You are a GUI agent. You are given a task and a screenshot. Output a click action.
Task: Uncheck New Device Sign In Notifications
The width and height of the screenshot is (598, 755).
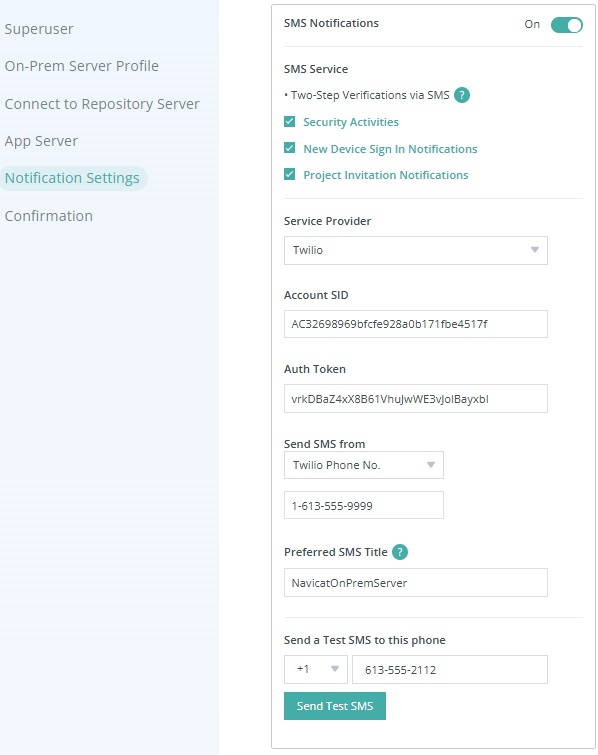pyautogui.click(x=289, y=148)
